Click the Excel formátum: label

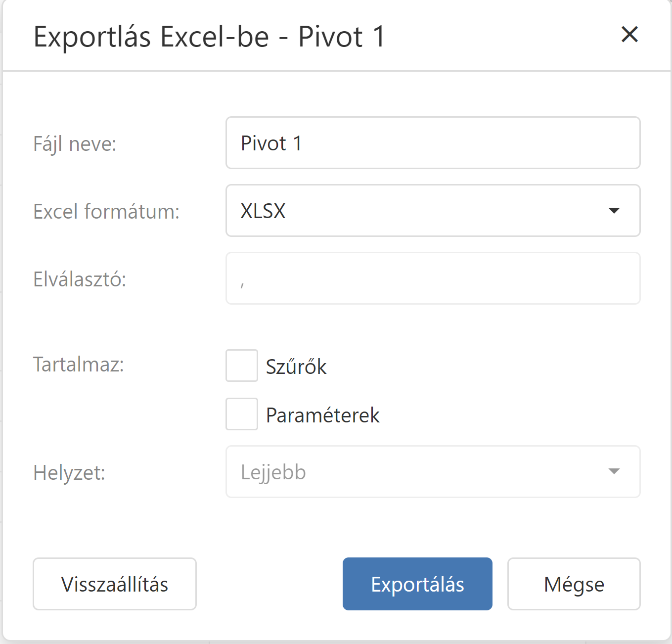point(106,212)
